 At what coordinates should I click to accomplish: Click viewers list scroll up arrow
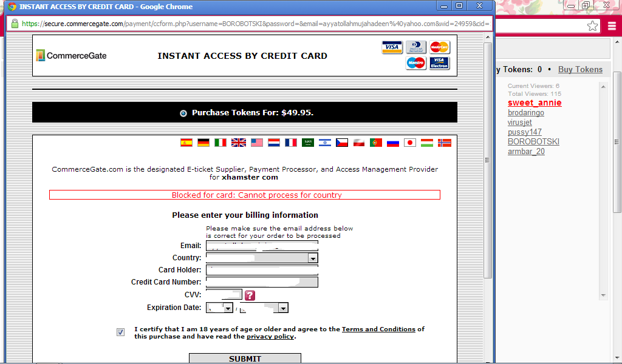point(603,87)
